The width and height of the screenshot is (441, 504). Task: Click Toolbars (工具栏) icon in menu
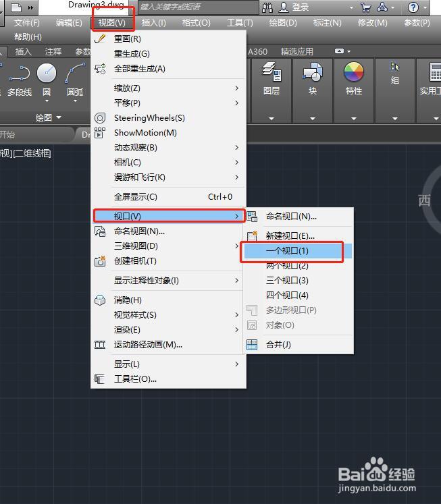(x=100, y=379)
